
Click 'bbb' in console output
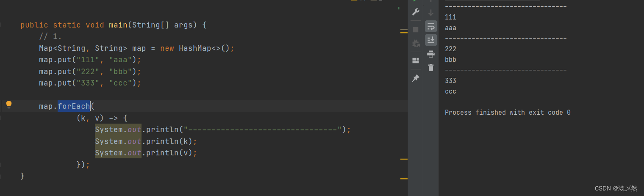[451, 60]
